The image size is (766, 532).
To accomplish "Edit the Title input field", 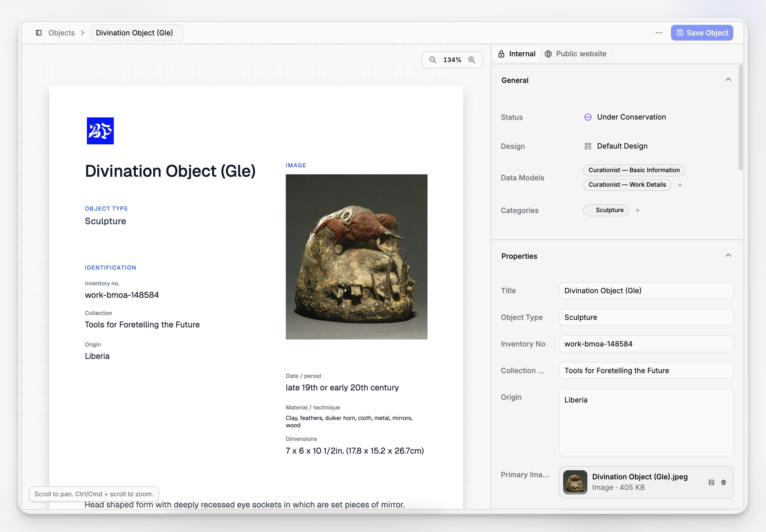I will coord(646,291).
